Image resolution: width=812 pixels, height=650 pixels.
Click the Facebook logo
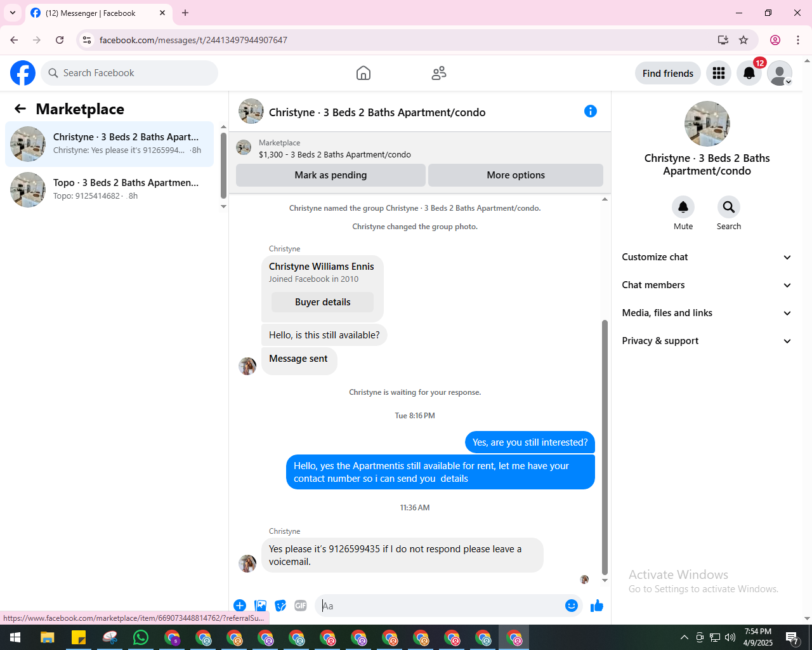click(x=23, y=73)
